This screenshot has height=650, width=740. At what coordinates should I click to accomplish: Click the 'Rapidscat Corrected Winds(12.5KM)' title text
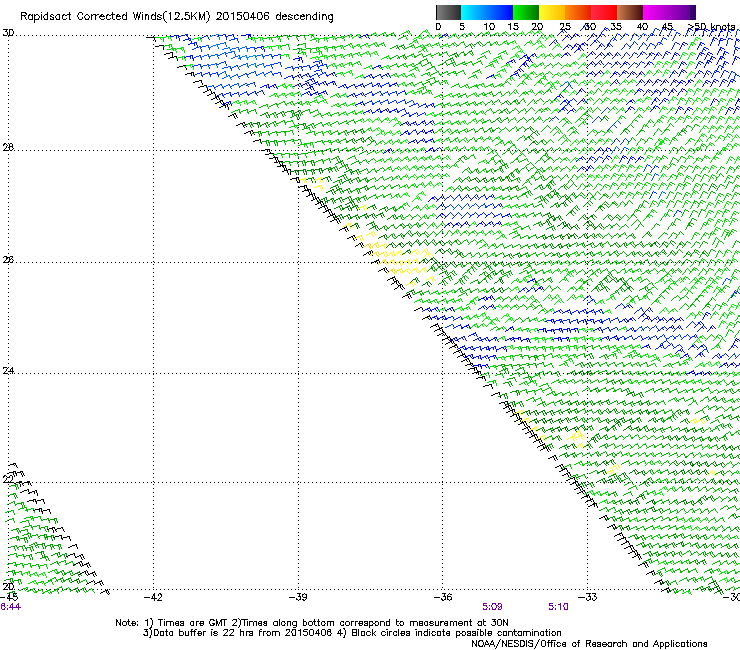click(x=115, y=17)
